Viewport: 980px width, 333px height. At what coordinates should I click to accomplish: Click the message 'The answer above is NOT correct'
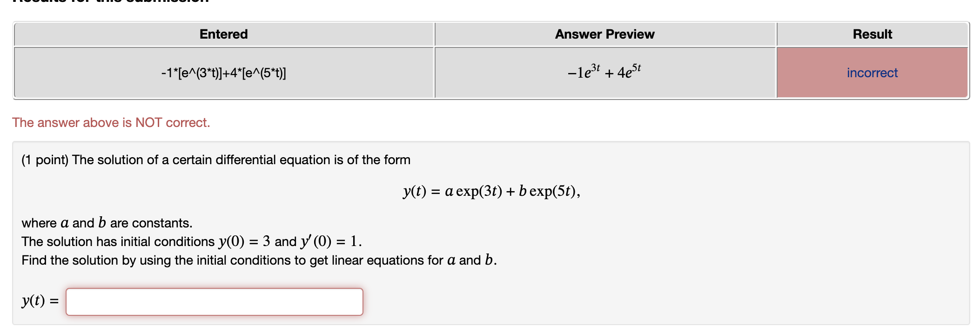[x=111, y=122]
